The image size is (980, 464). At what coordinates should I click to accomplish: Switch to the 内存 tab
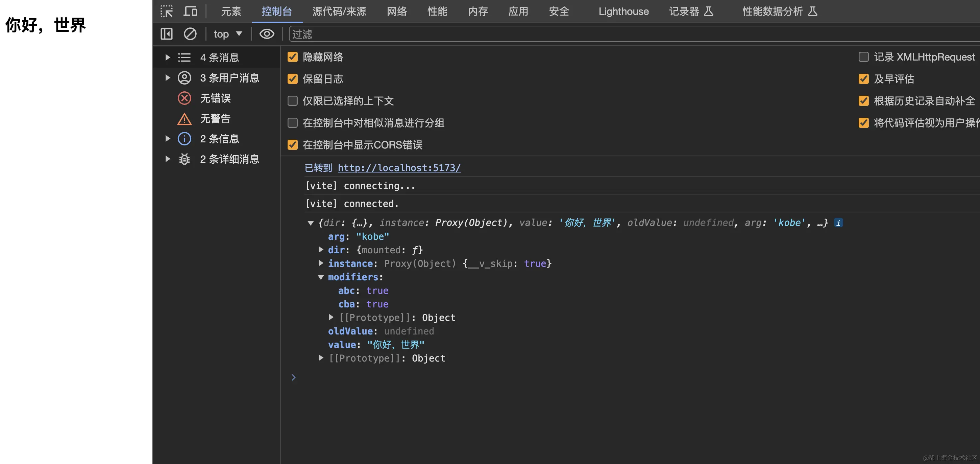pyautogui.click(x=478, y=11)
